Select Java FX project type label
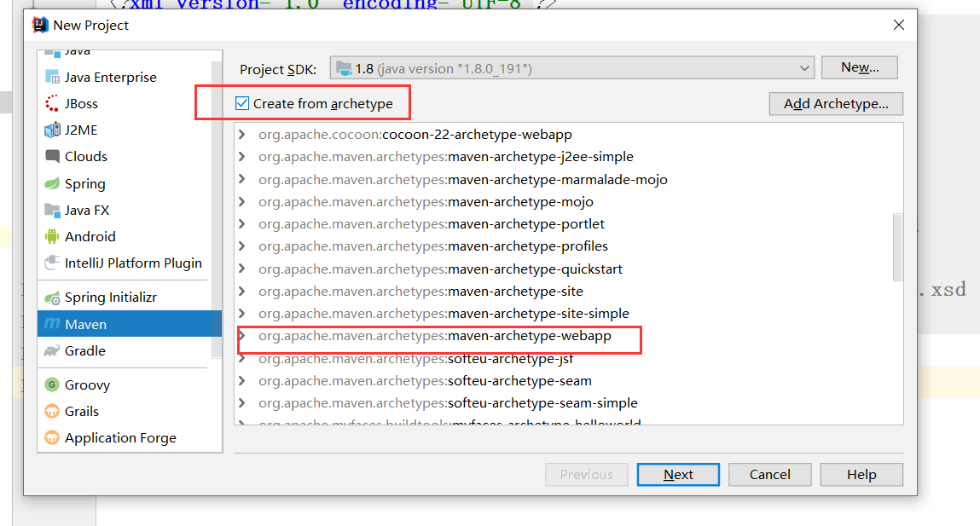980x526 pixels. coord(87,210)
